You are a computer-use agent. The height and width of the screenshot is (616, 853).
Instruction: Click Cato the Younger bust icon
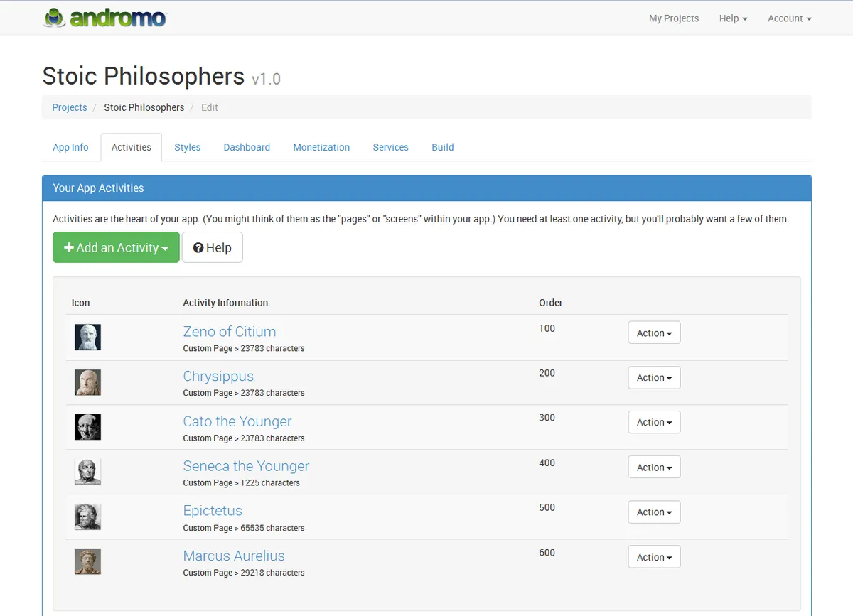(87, 427)
